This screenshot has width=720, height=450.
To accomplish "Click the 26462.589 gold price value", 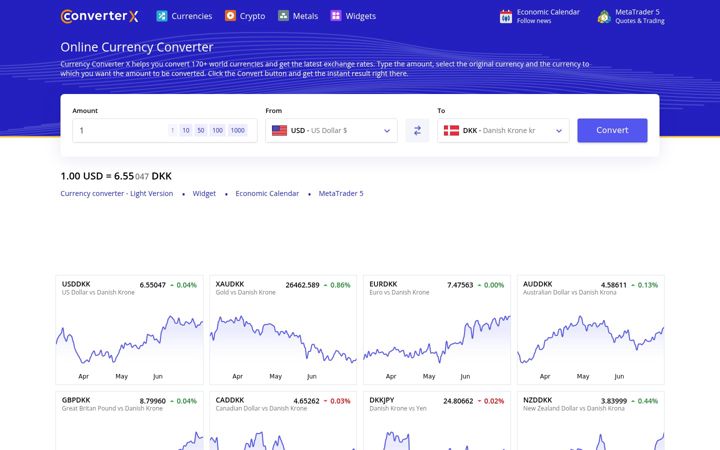I will 302,285.
